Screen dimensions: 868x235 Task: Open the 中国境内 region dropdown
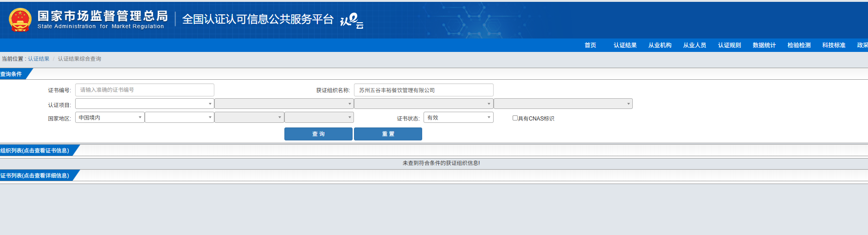tap(110, 117)
